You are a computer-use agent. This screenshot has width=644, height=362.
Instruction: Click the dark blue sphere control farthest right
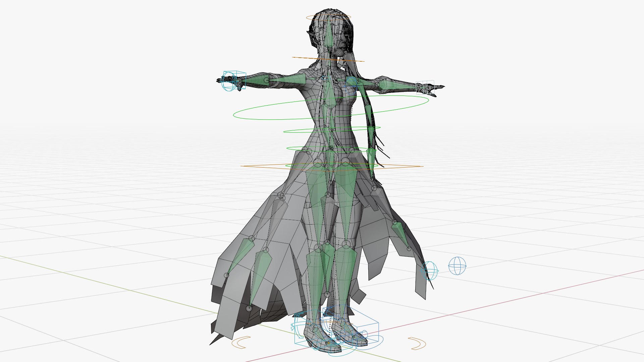[458, 266]
